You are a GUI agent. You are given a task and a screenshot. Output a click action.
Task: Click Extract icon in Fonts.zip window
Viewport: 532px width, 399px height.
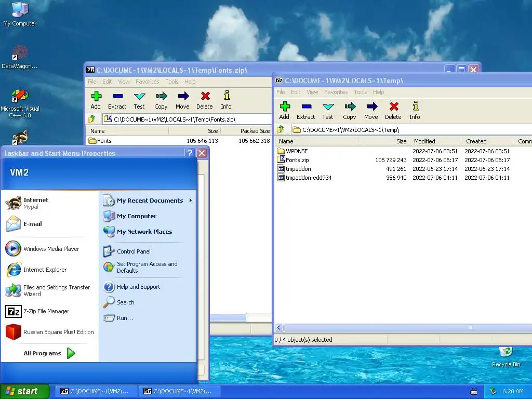(x=117, y=96)
